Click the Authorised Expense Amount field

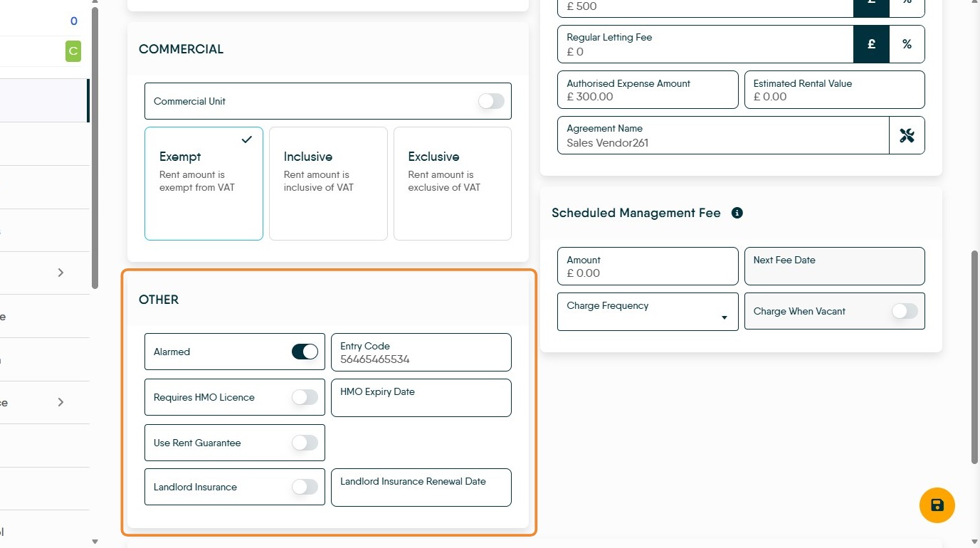pyautogui.click(x=648, y=90)
